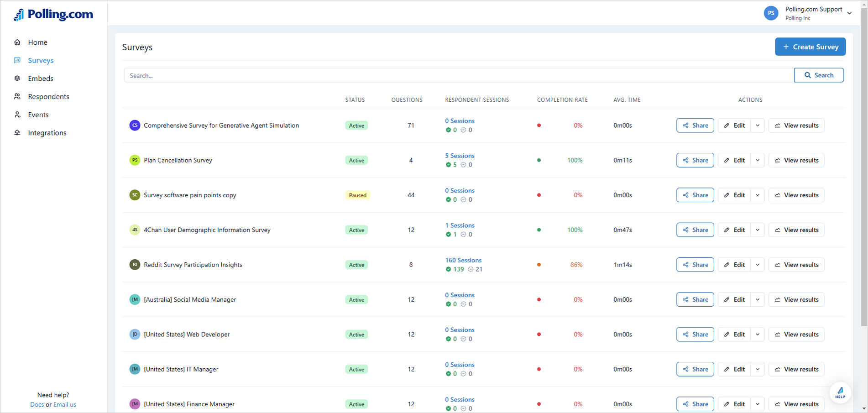Open Integrations in sidebar
This screenshot has height=413, width=868.
point(47,133)
